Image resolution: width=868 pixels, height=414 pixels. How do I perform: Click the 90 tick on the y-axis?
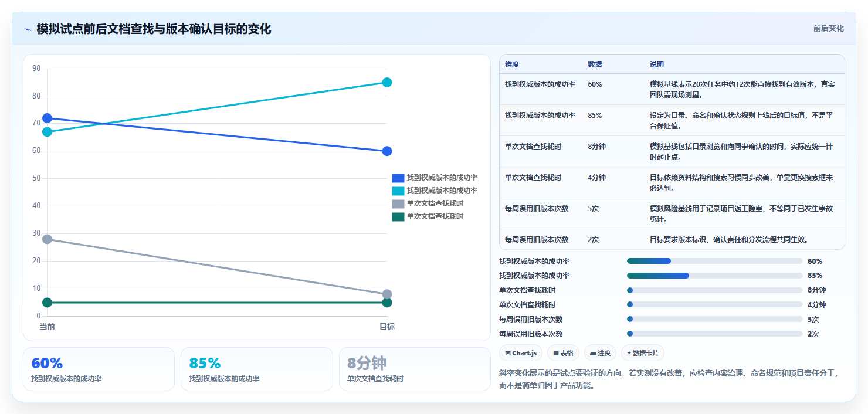[36, 69]
